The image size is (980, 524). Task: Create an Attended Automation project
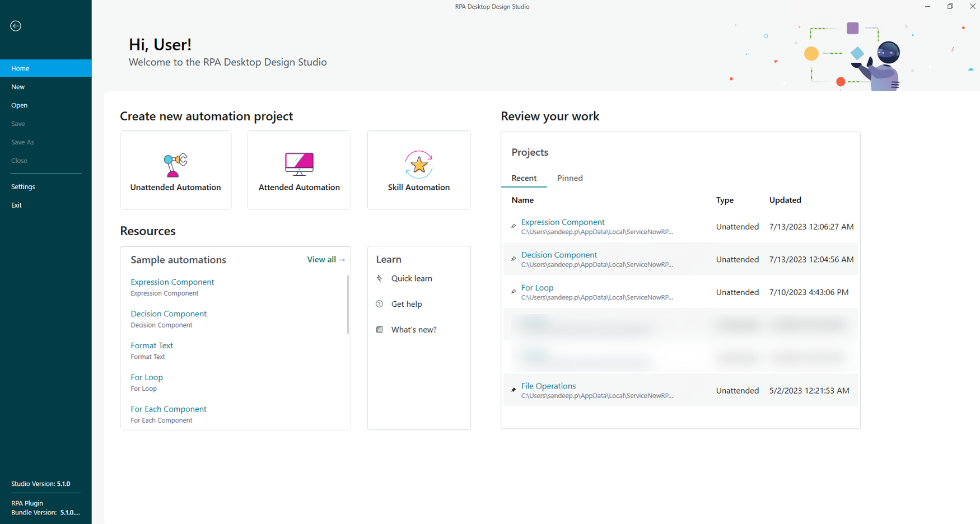pyautogui.click(x=299, y=170)
